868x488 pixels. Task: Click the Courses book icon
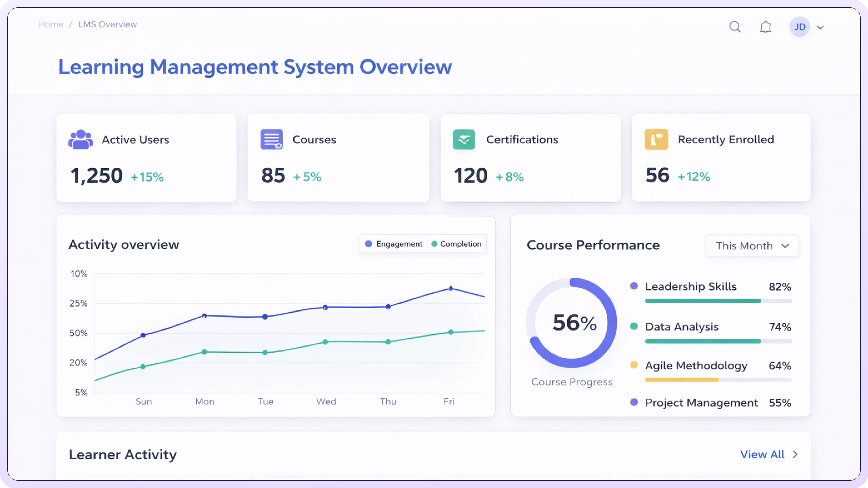point(271,139)
